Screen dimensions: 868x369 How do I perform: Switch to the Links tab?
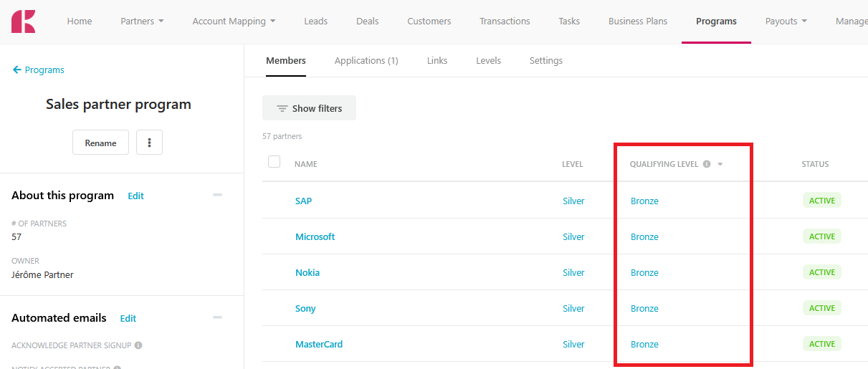pos(437,61)
